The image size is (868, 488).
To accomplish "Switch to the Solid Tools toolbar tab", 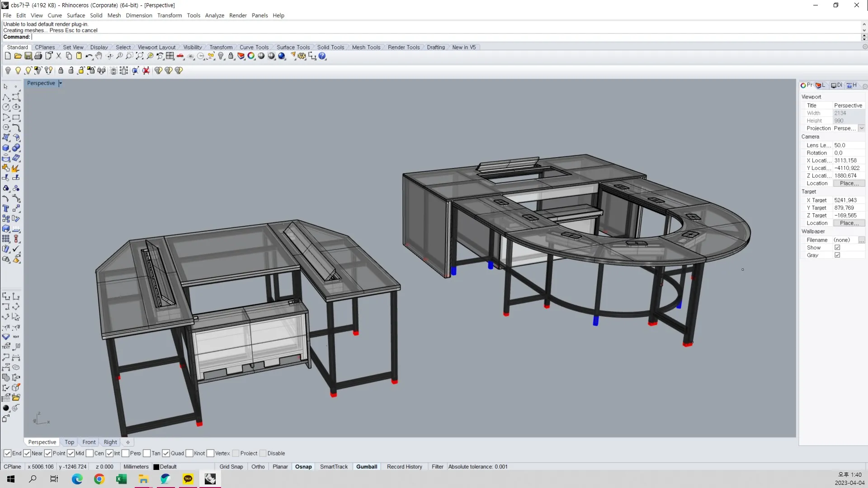I will [330, 47].
